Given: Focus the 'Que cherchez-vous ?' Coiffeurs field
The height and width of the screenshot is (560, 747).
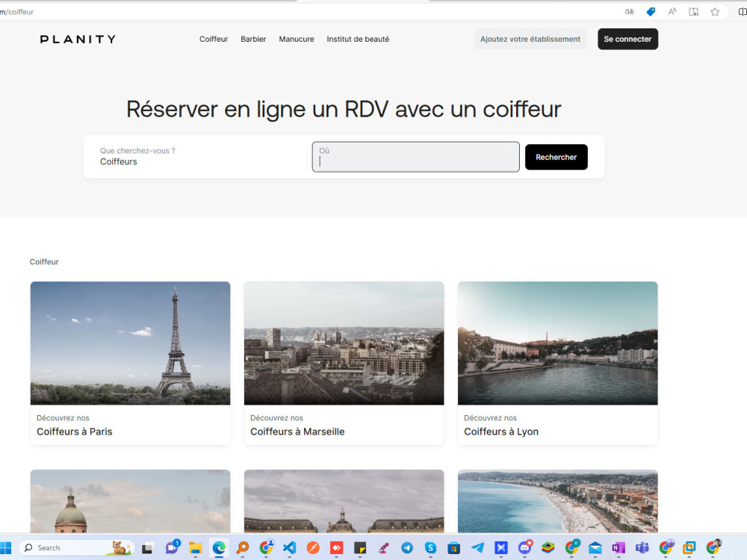Looking at the screenshot, I should point(200,157).
